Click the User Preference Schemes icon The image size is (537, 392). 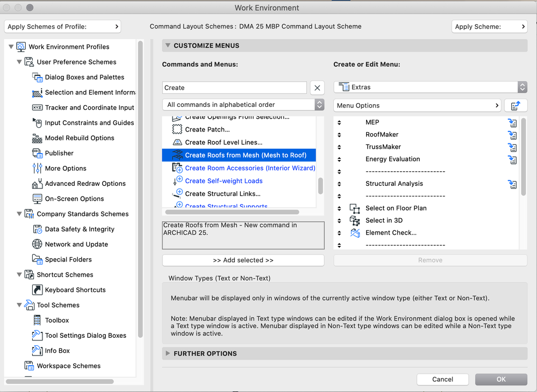[29, 62]
